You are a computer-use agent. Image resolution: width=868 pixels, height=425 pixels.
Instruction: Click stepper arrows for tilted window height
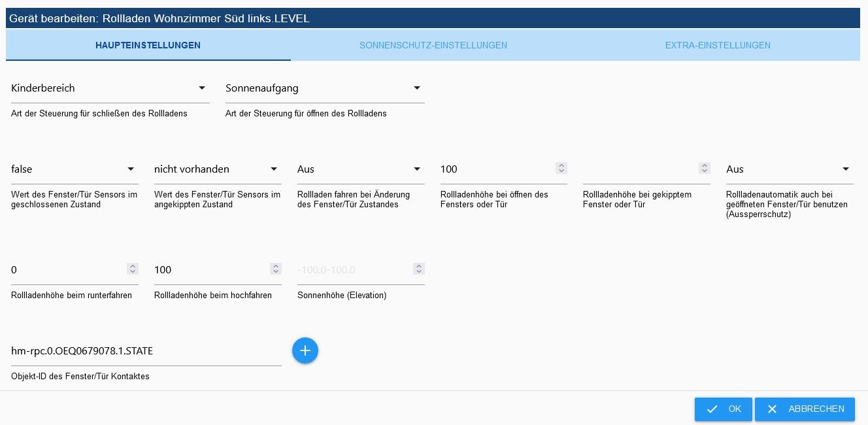[x=705, y=169]
